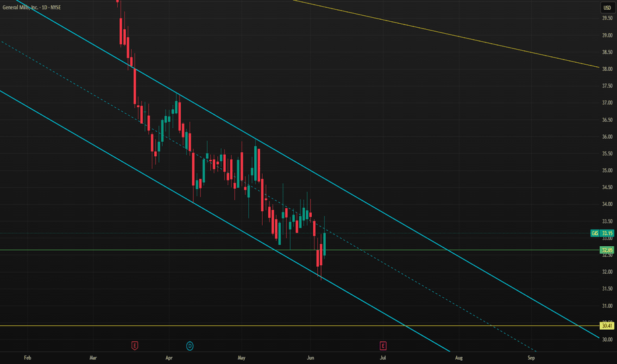The image size is (617, 364).
Task: Click the upcoming earnings E marker near Jul
Action: [383, 346]
